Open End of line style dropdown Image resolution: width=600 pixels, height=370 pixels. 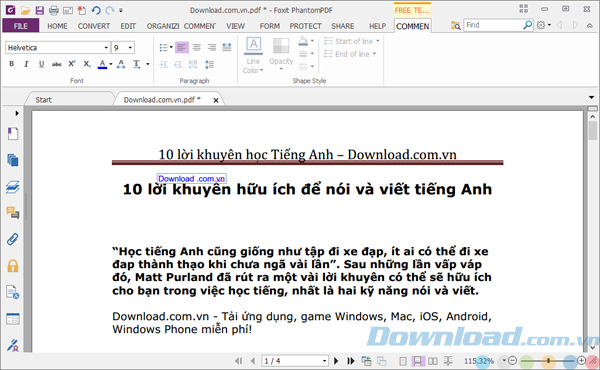[x=350, y=54]
